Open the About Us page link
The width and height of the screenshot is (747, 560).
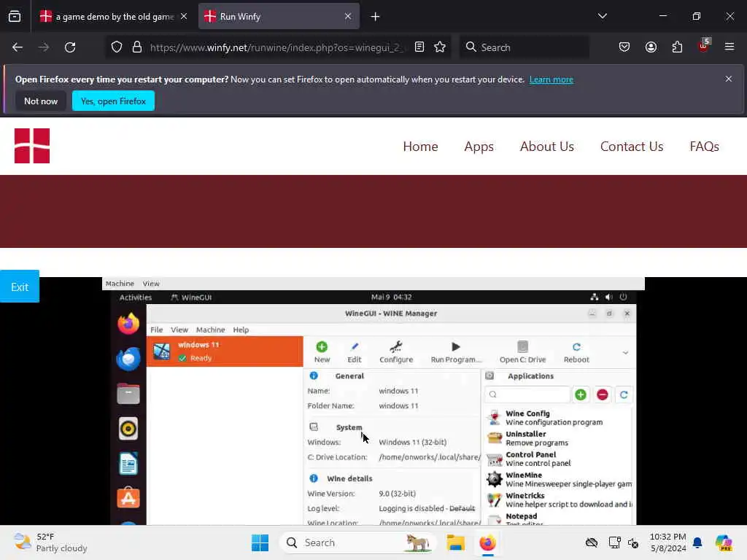tap(547, 146)
